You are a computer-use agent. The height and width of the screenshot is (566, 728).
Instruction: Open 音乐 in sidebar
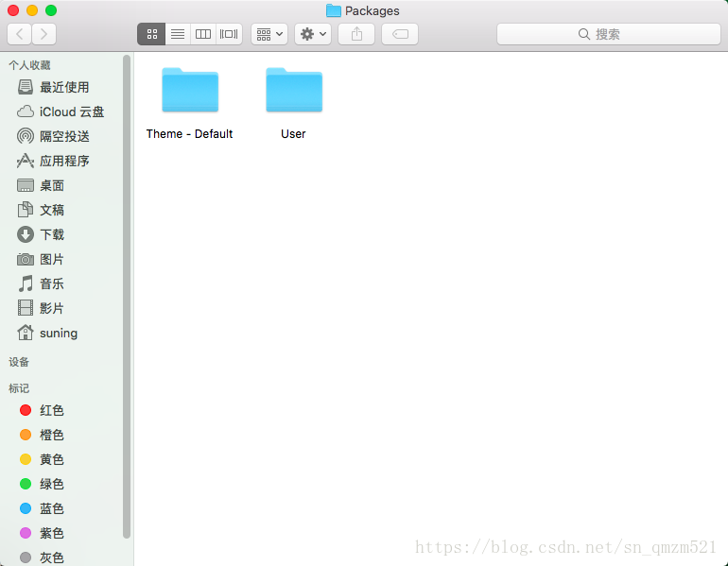click(x=41, y=283)
